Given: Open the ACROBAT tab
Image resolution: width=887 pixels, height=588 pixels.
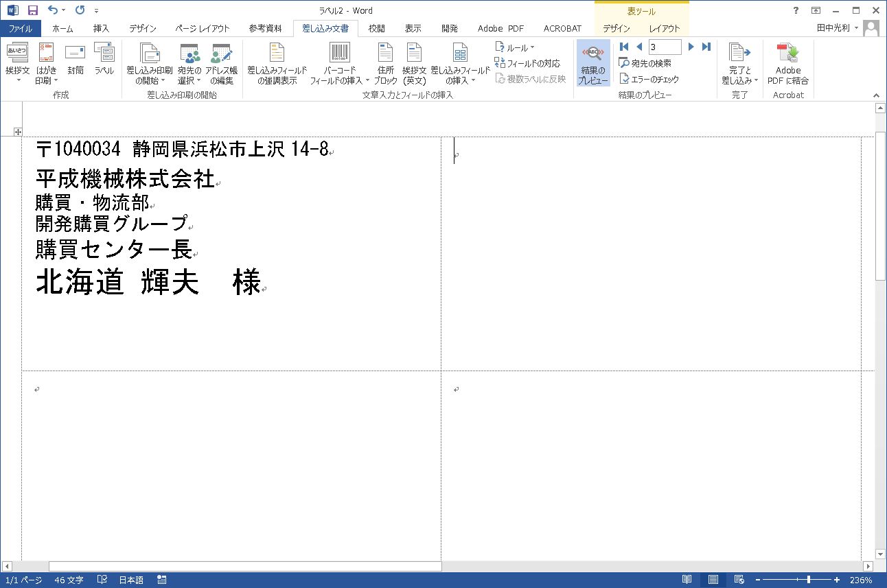Looking at the screenshot, I should (x=562, y=28).
